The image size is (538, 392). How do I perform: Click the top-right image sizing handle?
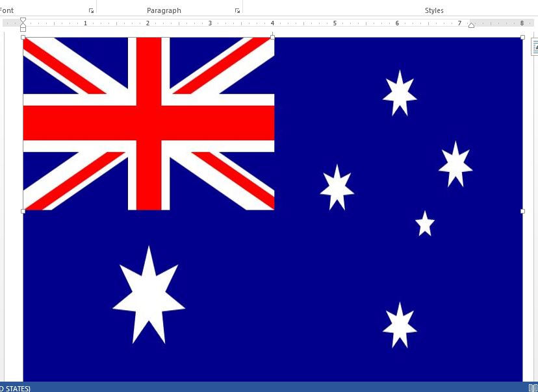(x=522, y=38)
